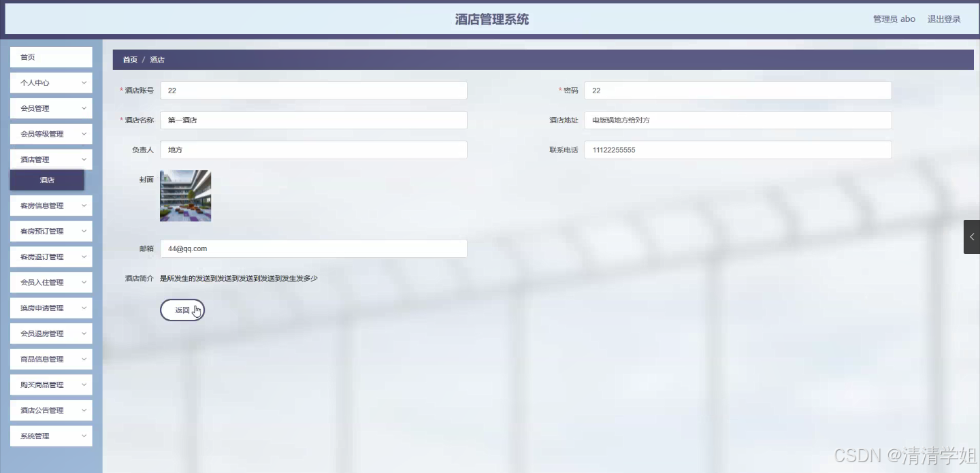Viewport: 980px width, 473px height.
Task: Open 首页 in the breadcrumb trail
Action: point(129,59)
